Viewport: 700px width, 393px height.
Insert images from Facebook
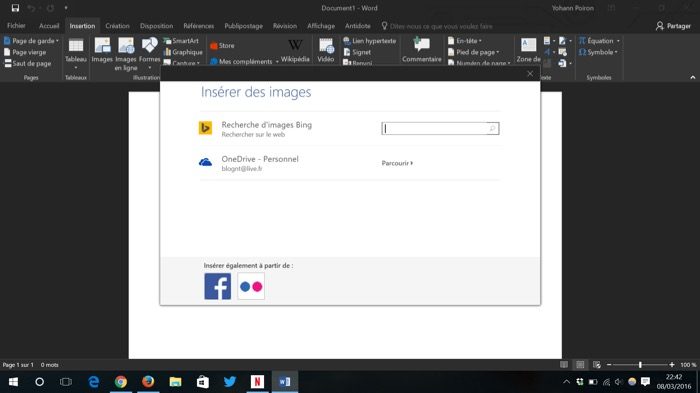click(217, 286)
